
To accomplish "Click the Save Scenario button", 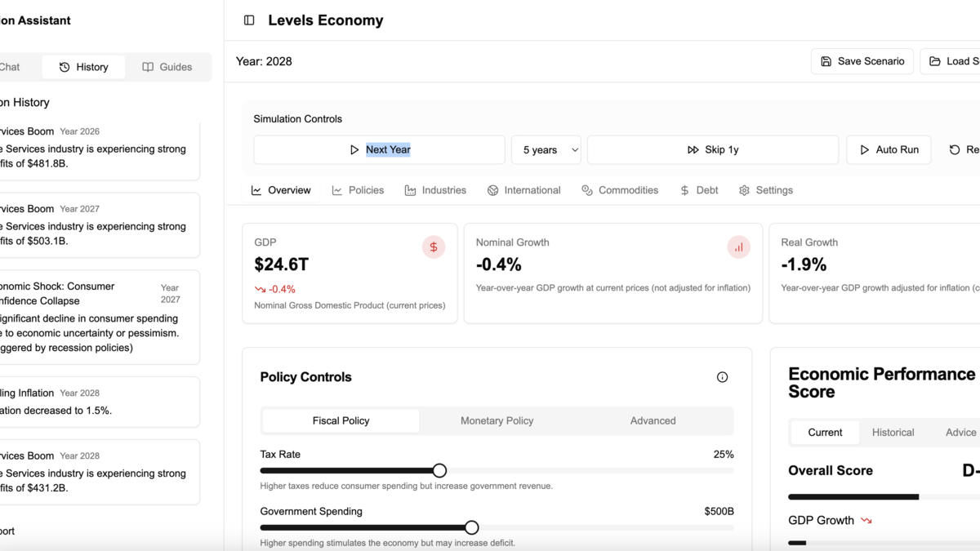I will [862, 60].
